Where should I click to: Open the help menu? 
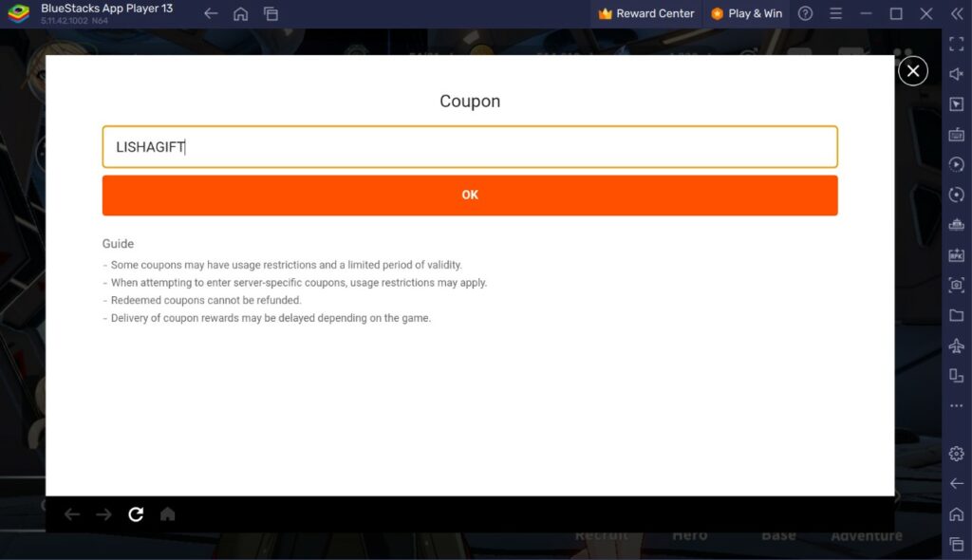(803, 13)
